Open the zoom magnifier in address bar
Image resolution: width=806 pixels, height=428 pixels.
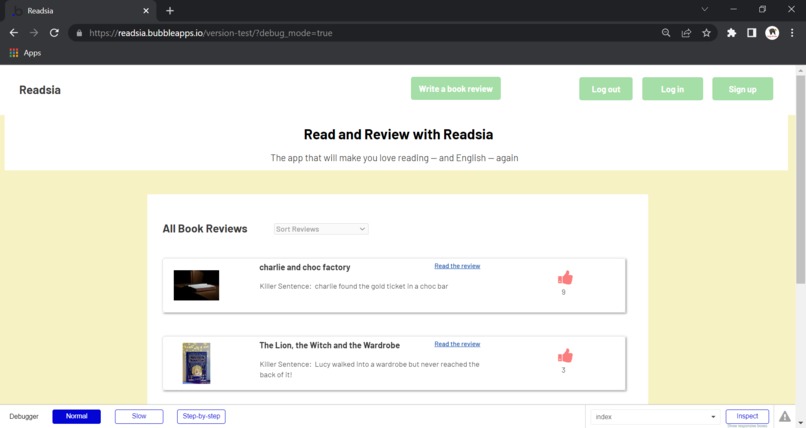click(666, 33)
